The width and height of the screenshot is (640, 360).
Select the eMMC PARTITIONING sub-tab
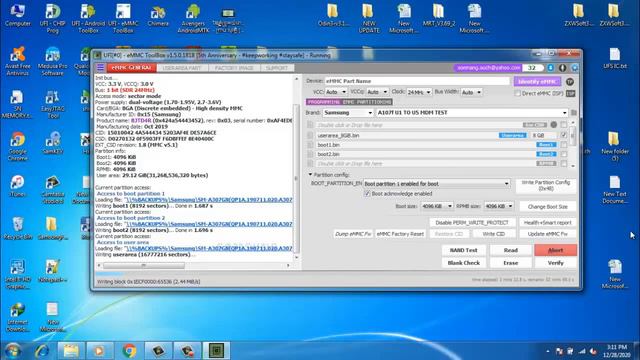(x=367, y=102)
